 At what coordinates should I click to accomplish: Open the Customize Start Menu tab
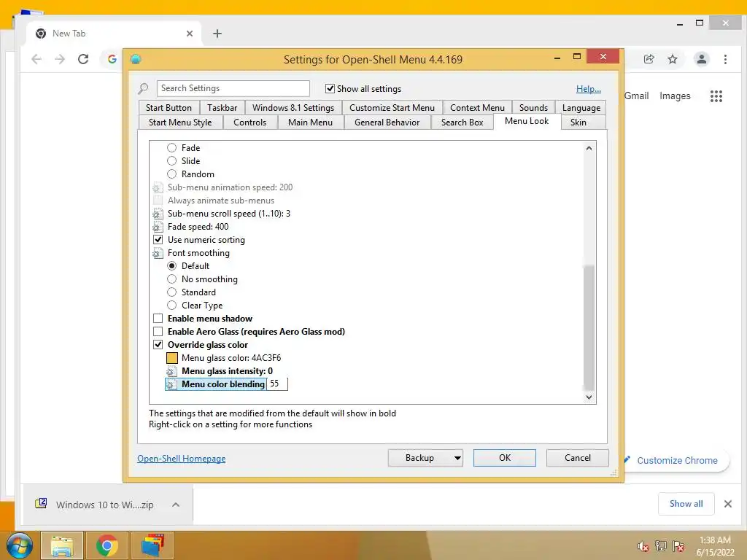coord(392,108)
